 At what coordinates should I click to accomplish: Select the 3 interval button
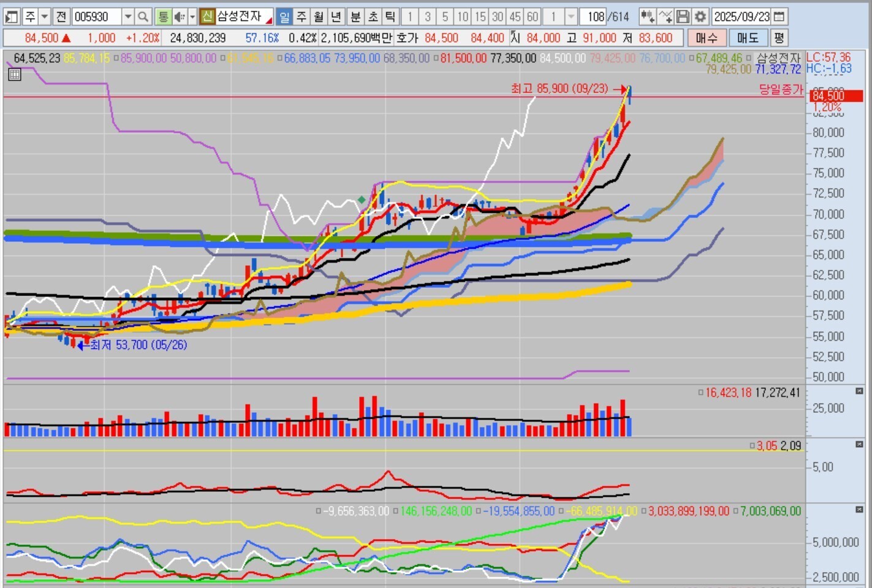click(428, 17)
